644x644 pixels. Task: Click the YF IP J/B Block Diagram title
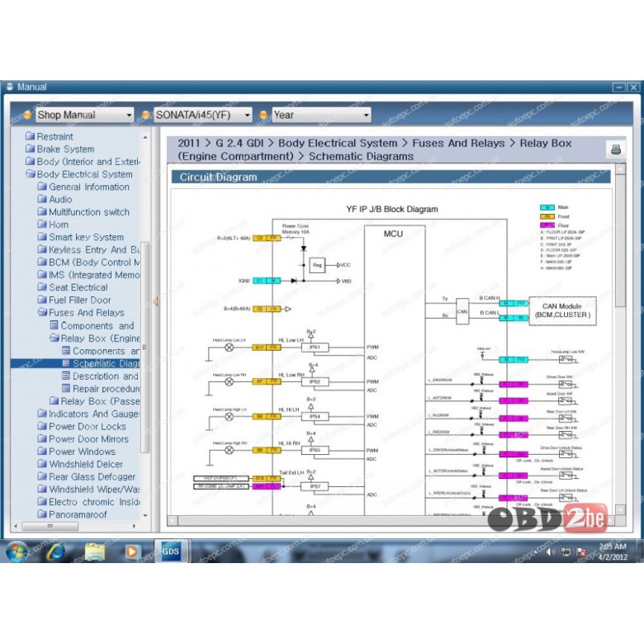point(392,209)
